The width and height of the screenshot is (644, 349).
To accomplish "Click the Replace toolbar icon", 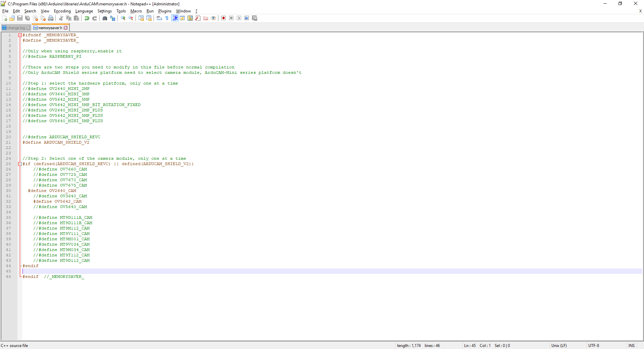I will (113, 18).
